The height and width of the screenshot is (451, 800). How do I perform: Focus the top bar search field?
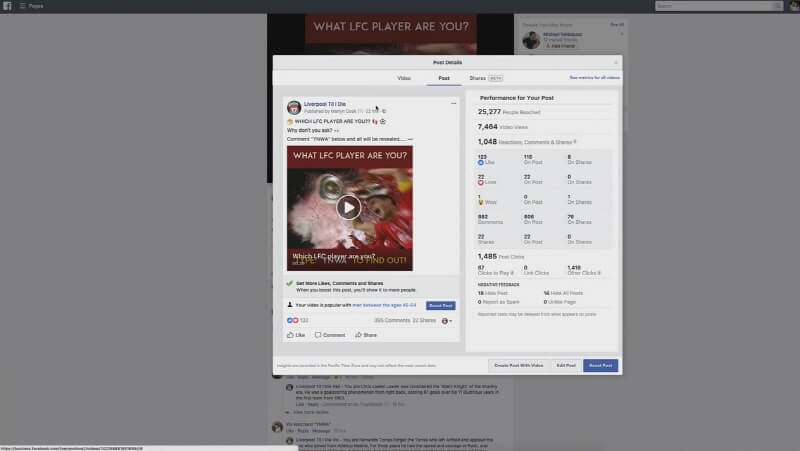[x=713, y=6]
